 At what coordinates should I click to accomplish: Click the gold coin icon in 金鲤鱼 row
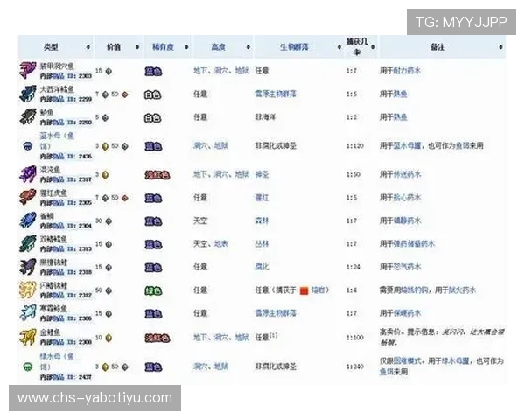click(x=108, y=338)
